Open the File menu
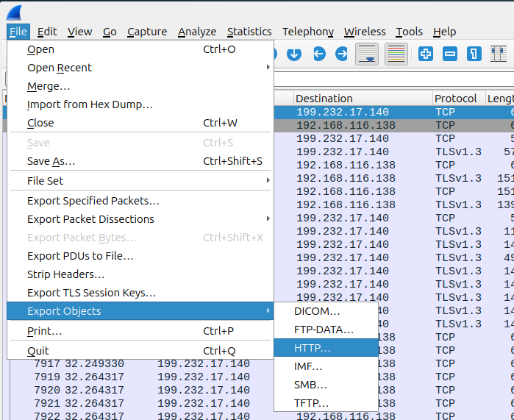Viewport: 514px width, 420px height. (x=18, y=32)
